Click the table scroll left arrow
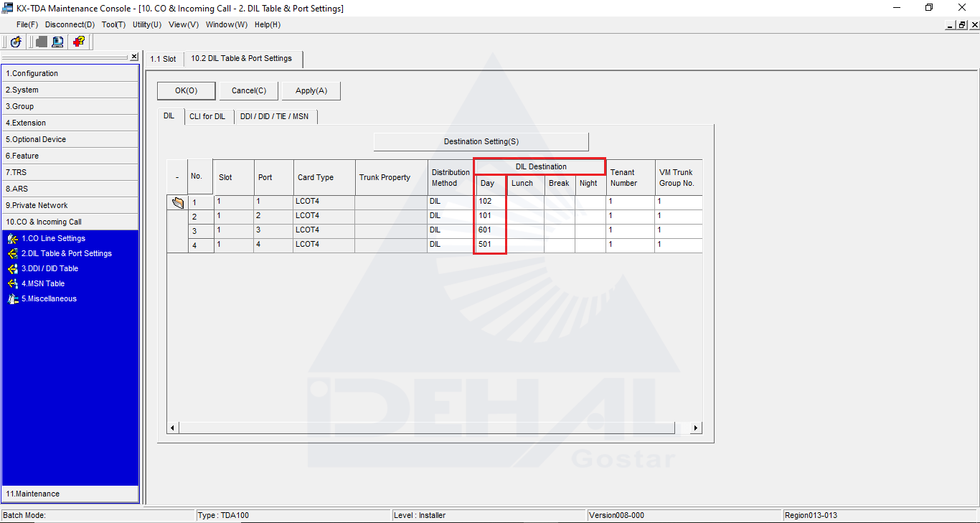The image size is (980, 523). pyautogui.click(x=172, y=428)
